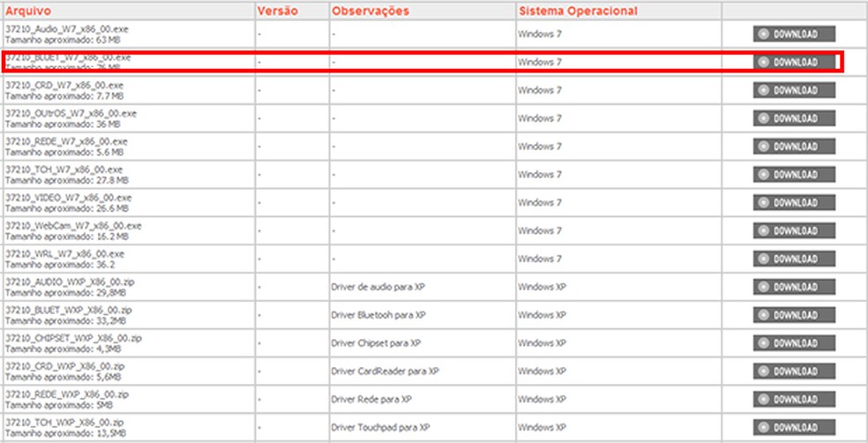Download 37210_OUtrOS_W7_x86_00.exe file

click(794, 118)
